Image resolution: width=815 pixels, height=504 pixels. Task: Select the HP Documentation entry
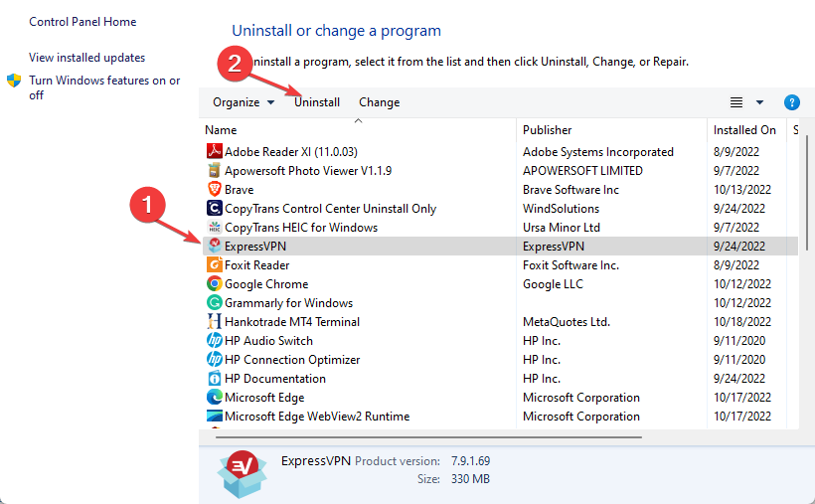(x=275, y=379)
